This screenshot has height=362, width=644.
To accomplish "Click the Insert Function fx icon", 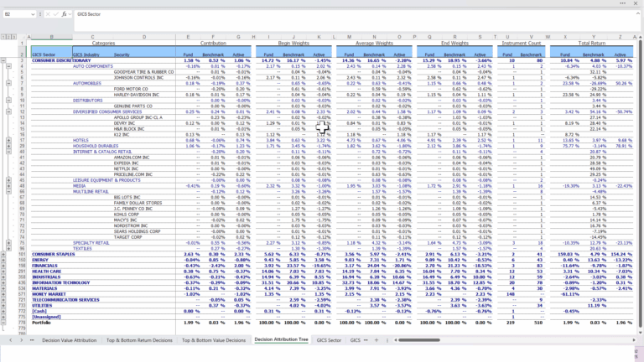I will click(64, 14).
